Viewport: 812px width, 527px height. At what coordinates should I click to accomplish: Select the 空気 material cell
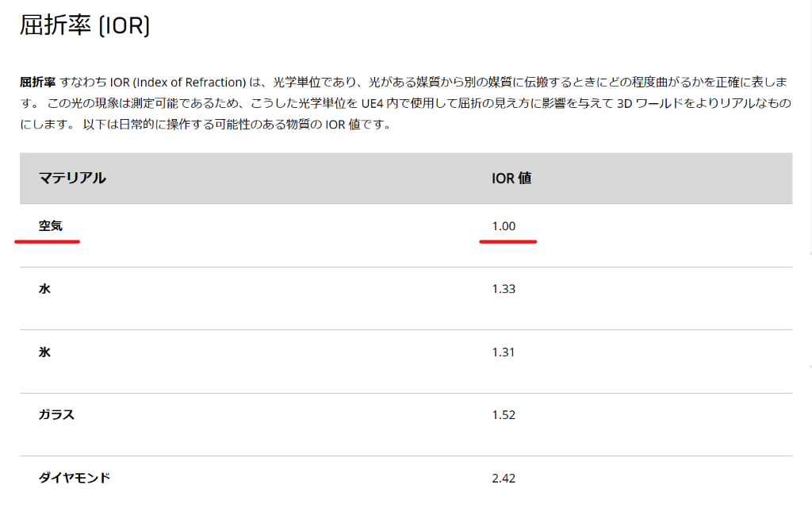point(51,226)
